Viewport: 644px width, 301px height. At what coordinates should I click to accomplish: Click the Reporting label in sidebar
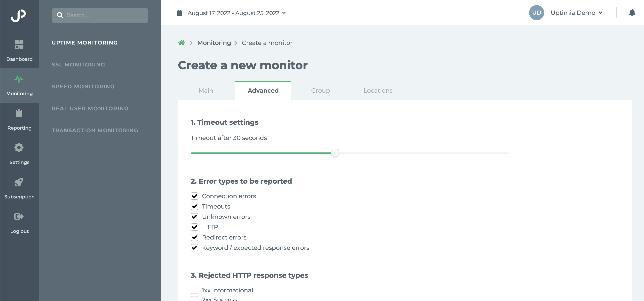point(19,128)
